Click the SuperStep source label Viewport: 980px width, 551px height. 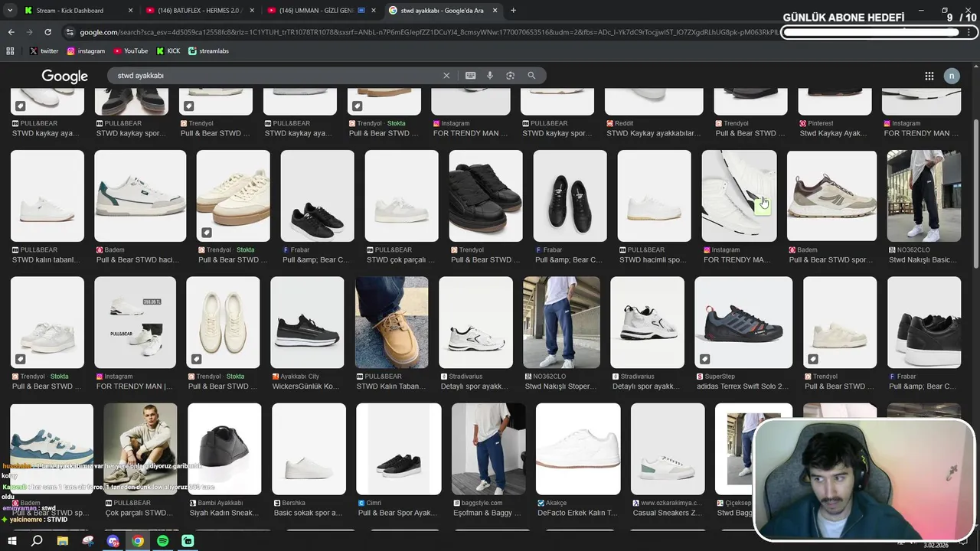click(x=720, y=377)
